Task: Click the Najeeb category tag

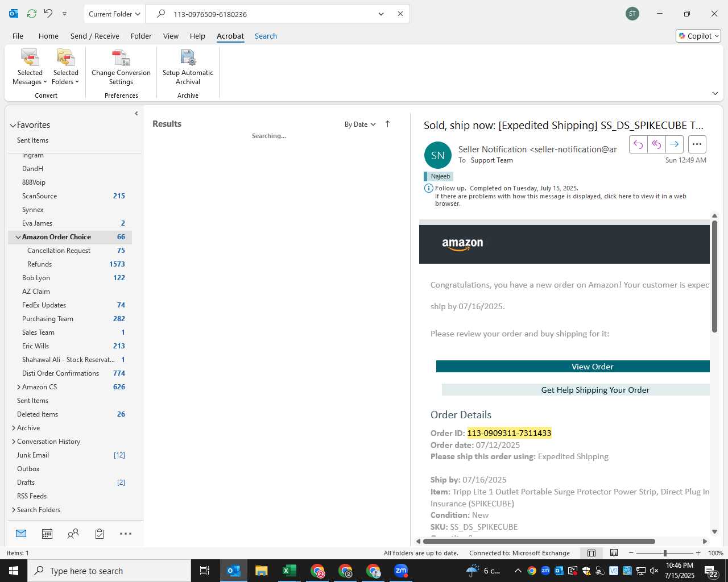Action: [438, 176]
